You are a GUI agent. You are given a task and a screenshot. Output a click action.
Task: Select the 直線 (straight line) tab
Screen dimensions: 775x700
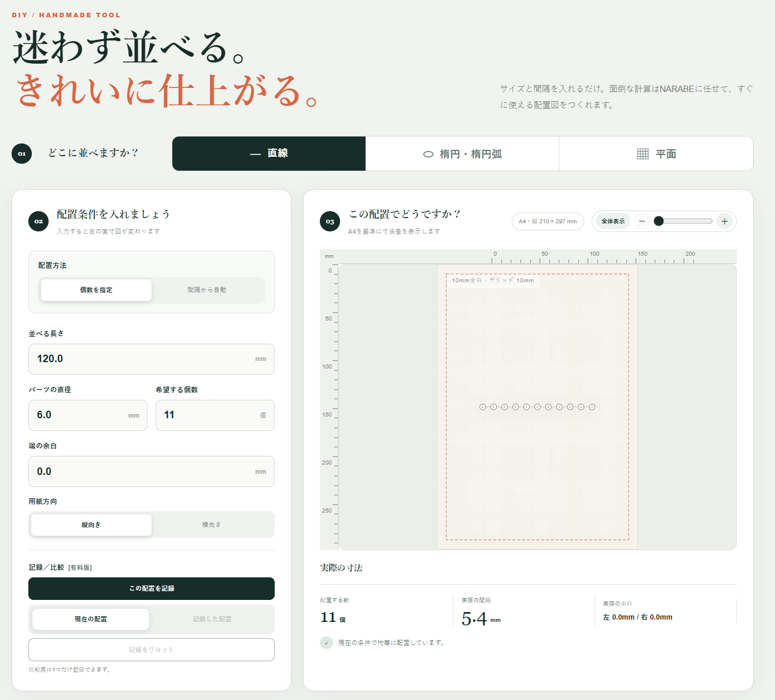click(x=269, y=153)
